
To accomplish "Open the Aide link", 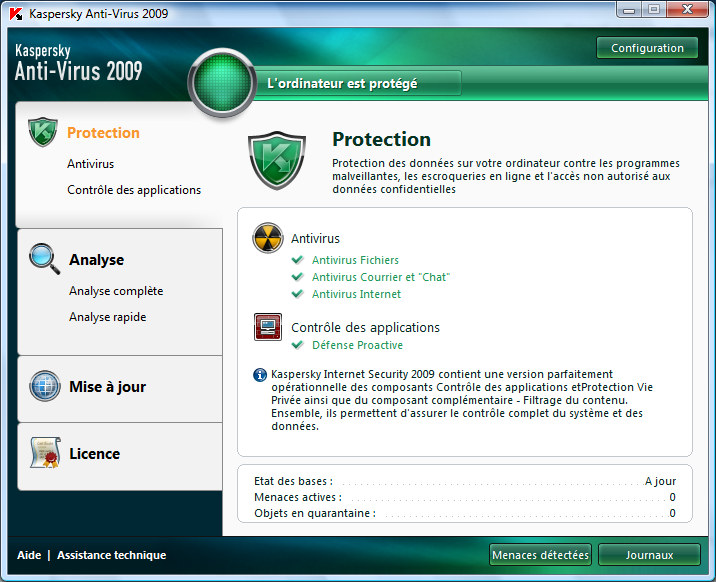I will (29, 555).
